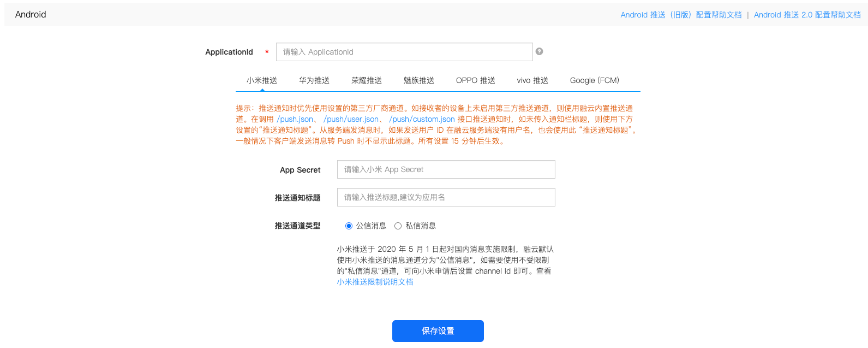This screenshot has height=348, width=868.
Task: Open Android 推送 2.0 配置帮助文档 link
Action: point(807,15)
